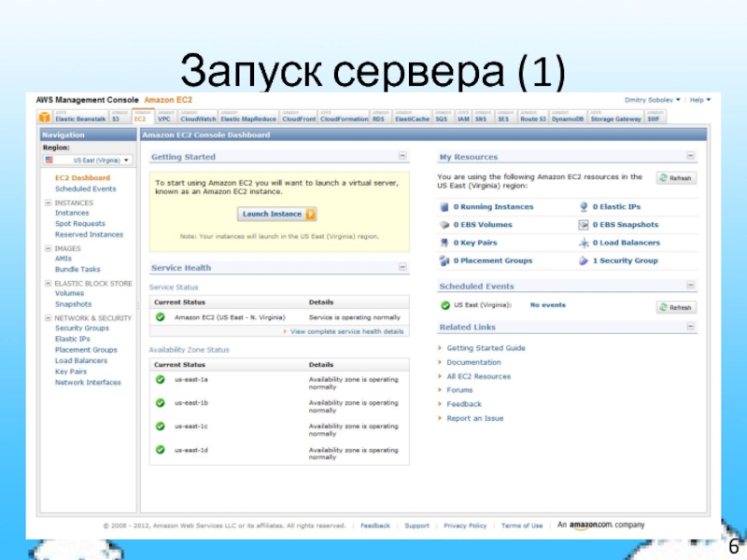Image resolution: width=747 pixels, height=560 pixels.
Task: Open Bundle Tasks in navigation
Action: pos(78,269)
